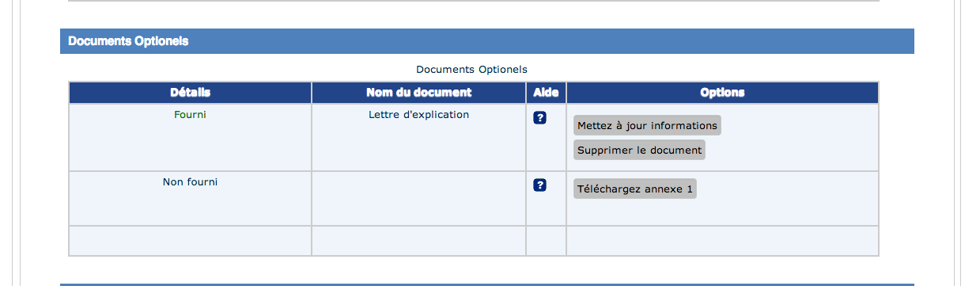The height and width of the screenshot is (286, 980).
Task: Click the Non fourni status text
Action: point(190,182)
